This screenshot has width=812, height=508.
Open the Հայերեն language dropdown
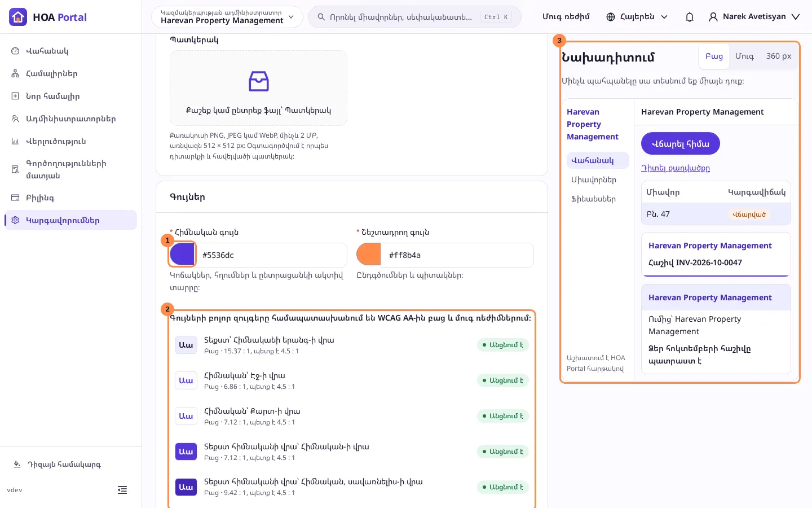point(637,17)
